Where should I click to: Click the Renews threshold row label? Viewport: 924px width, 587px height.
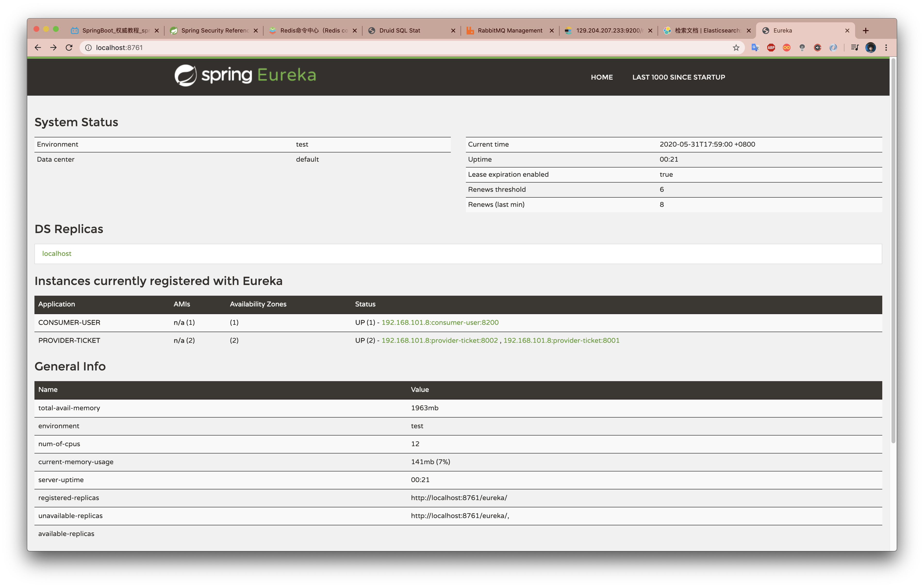pos(497,190)
